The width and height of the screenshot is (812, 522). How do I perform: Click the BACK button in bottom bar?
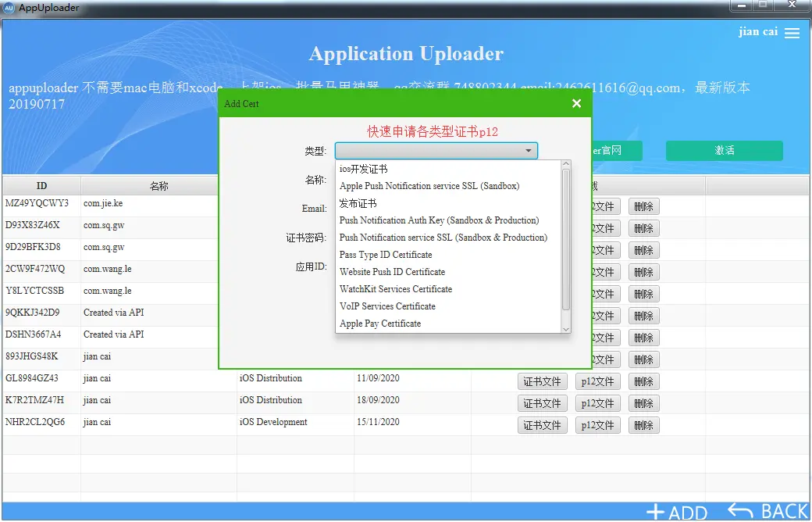[768, 512]
